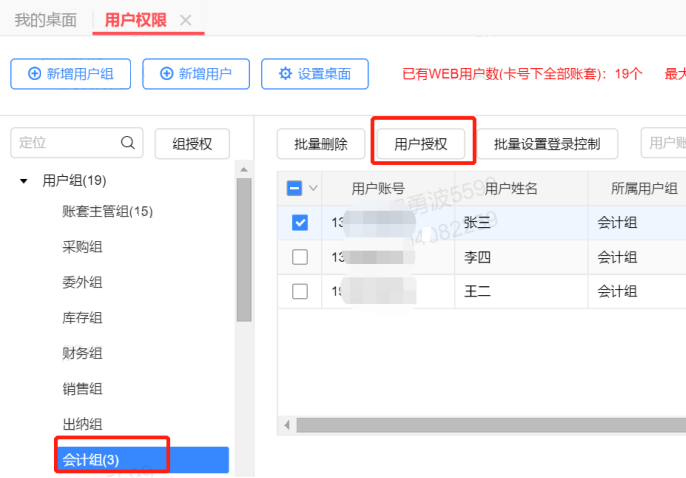Click 新增用户组 button

click(70, 74)
